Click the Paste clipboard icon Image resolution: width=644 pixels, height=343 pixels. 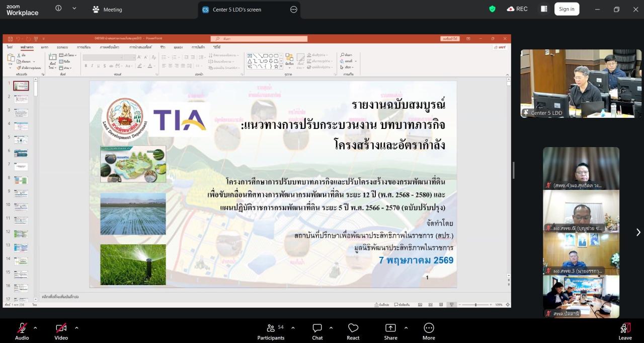[11, 58]
